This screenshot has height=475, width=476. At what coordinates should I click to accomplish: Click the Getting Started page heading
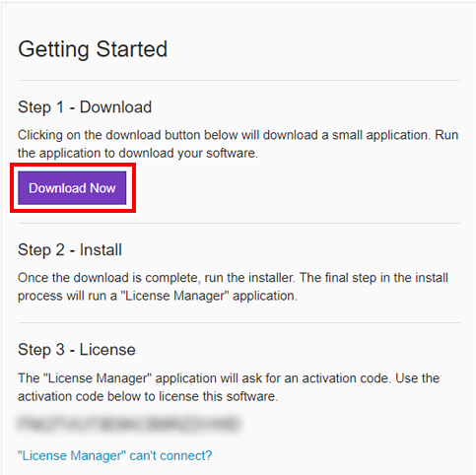[93, 49]
